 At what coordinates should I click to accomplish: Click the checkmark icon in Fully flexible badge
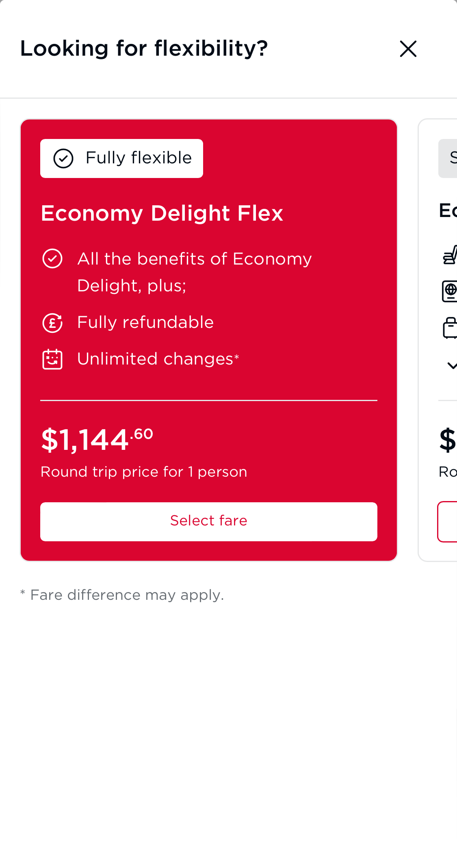click(x=63, y=158)
